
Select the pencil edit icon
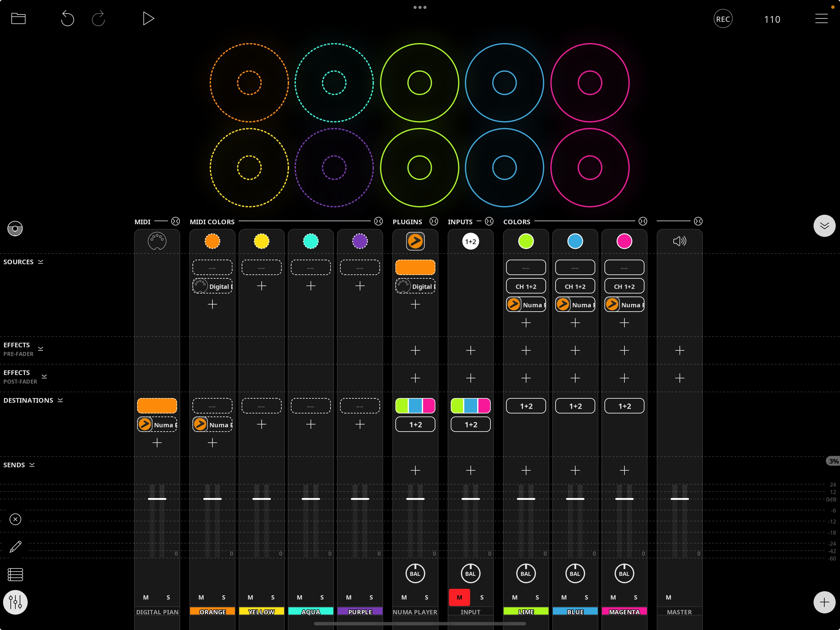click(x=15, y=547)
